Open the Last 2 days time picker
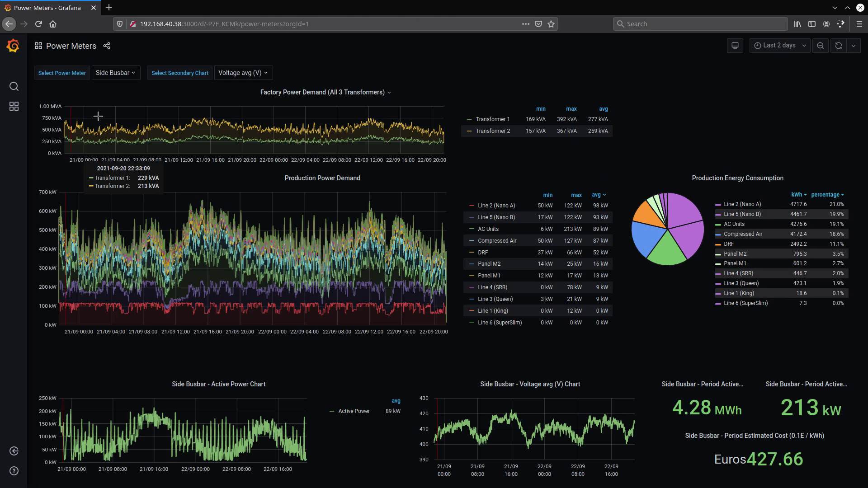Viewport: 868px width, 488px height. click(x=780, y=46)
